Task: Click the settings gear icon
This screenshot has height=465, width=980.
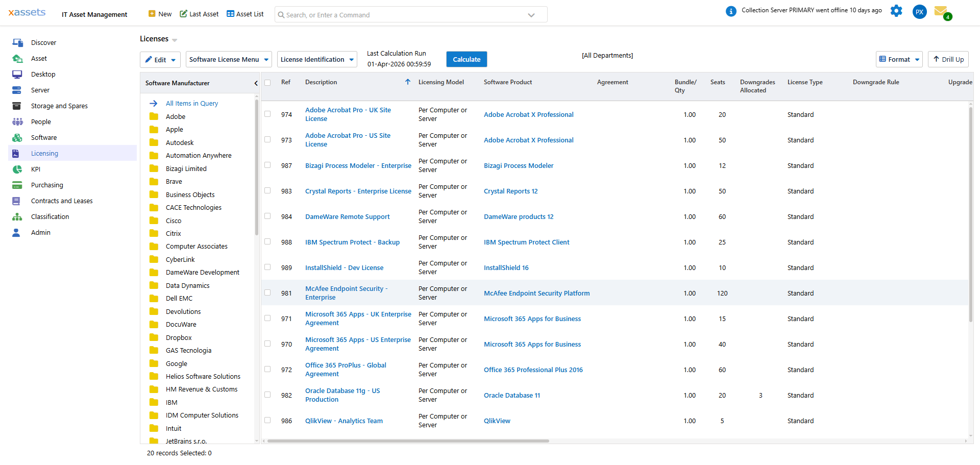Action: pyautogui.click(x=896, y=11)
